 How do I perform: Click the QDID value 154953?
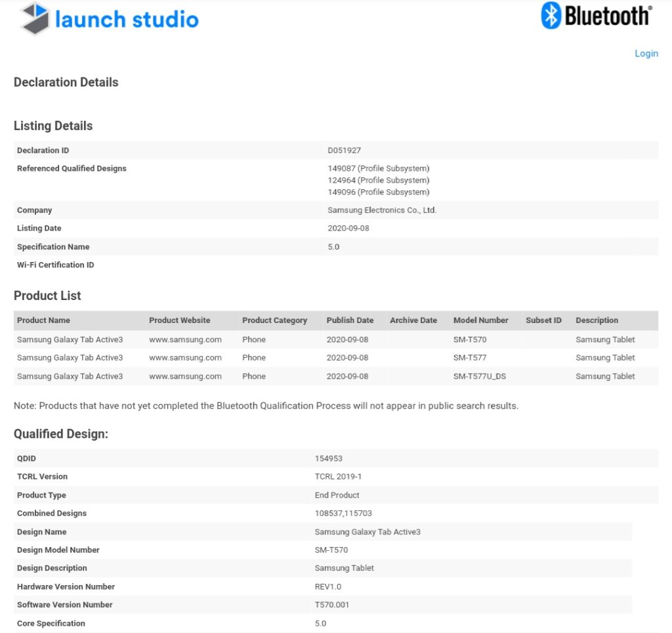[328, 458]
